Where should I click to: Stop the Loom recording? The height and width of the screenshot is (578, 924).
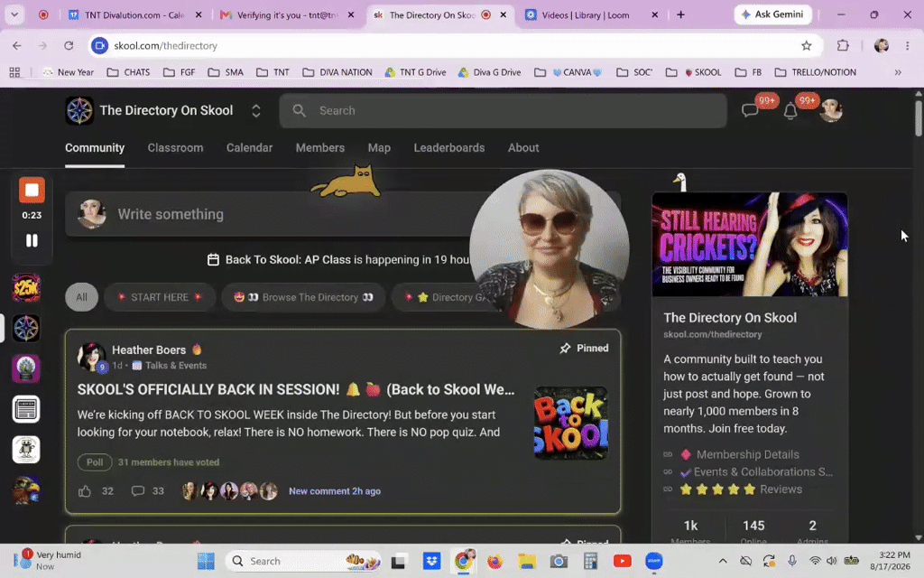coord(32,191)
